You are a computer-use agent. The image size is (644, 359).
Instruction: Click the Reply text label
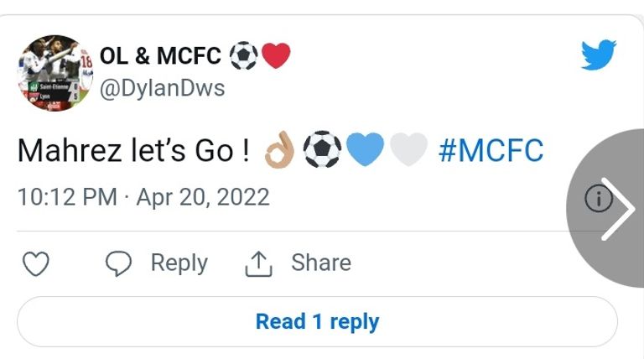(179, 263)
